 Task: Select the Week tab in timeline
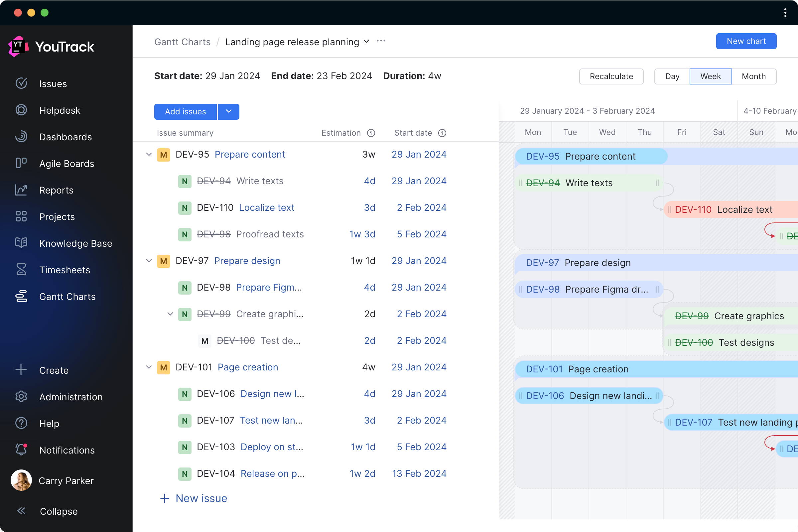[x=710, y=76]
